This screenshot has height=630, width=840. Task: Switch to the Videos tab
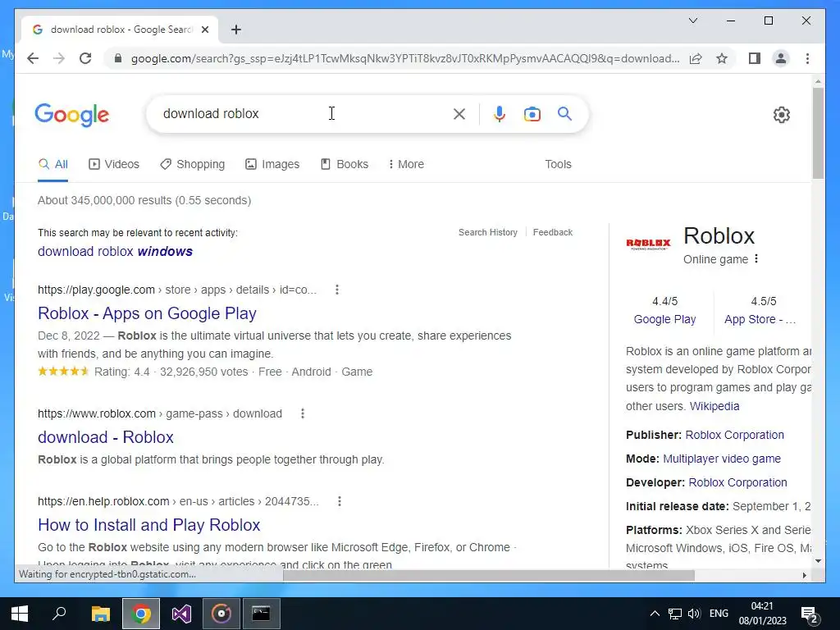pyautogui.click(x=113, y=164)
